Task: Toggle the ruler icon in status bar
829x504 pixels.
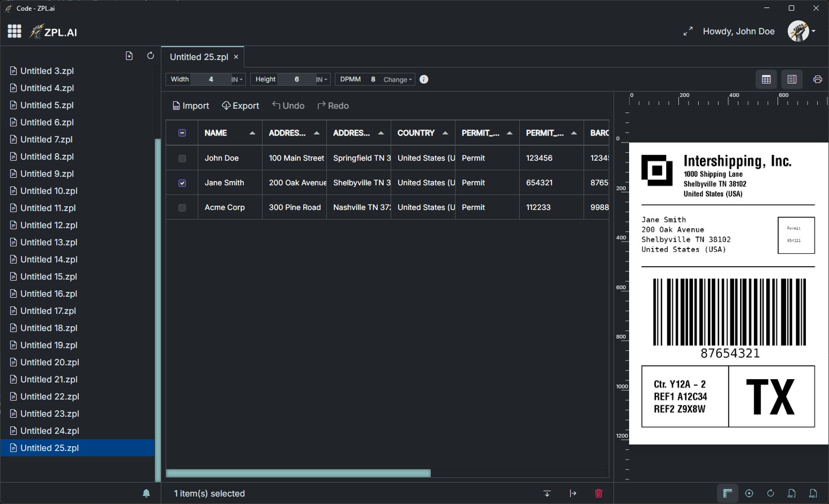Action: click(727, 493)
